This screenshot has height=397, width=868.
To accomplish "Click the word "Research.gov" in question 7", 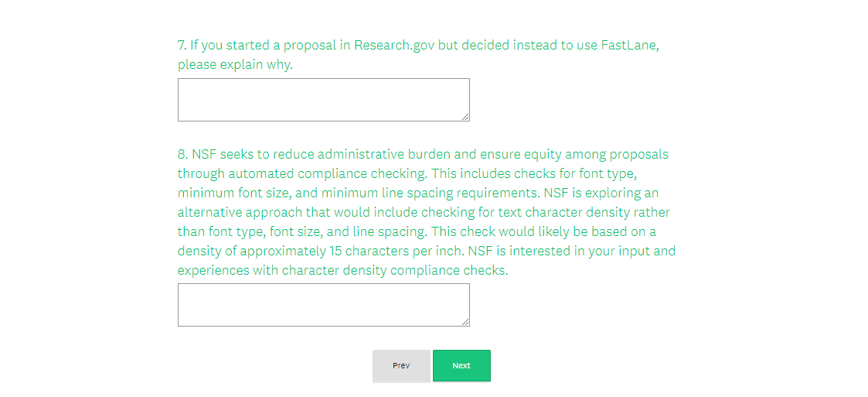I will [394, 45].
